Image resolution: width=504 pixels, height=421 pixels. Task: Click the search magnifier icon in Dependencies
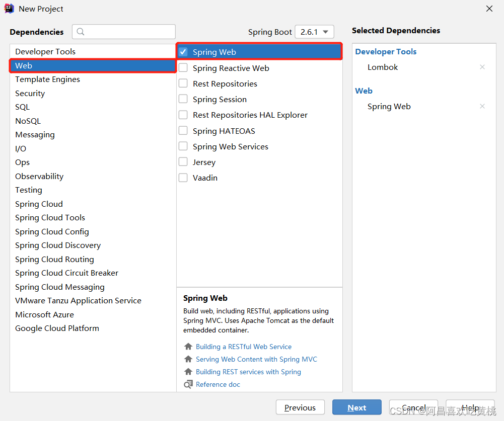(81, 32)
